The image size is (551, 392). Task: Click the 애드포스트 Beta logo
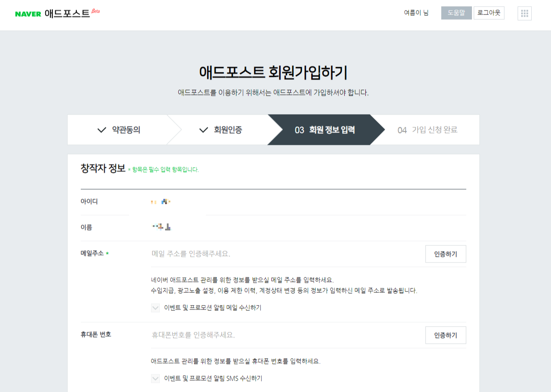pyautogui.click(x=72, y=13)
